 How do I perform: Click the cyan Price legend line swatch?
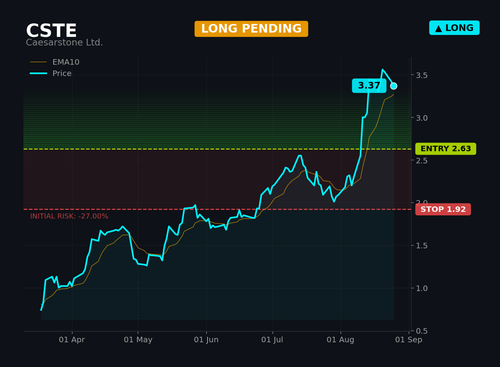pyautogui.click(x=38, y=73)
